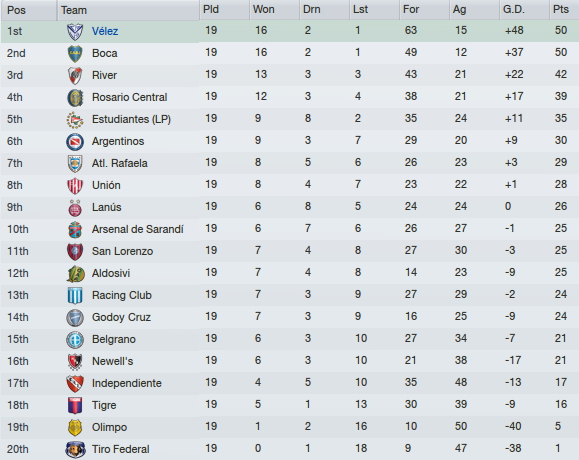Click the Vélez club crest icon
The height and width of the screenshot is (460, 579).
[75, 31]
